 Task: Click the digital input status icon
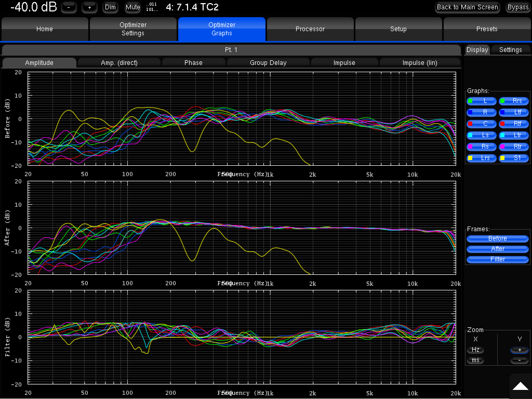tap(151, 7)
